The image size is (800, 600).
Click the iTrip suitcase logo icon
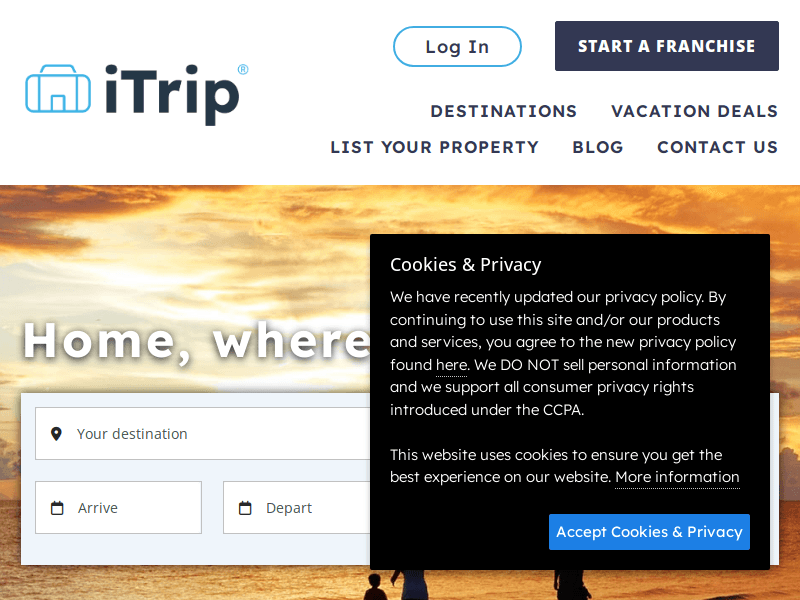click(x=58, y=89)
